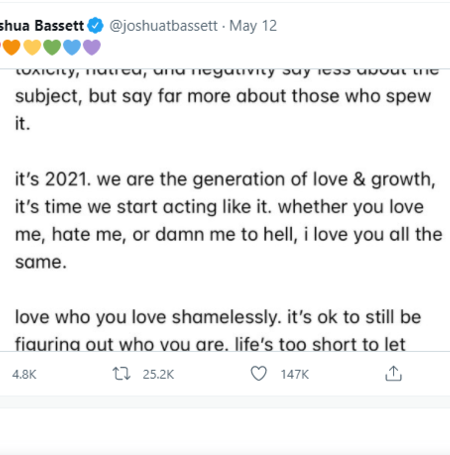Open the image at the "it's 2021" line
This screenshot has width=450, height=455.
225,180
